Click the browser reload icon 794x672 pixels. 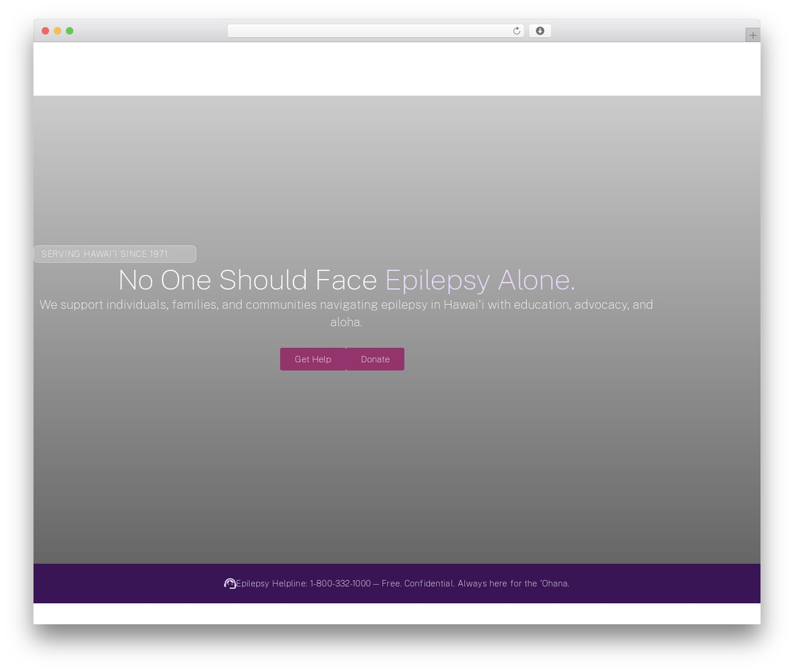516,31
